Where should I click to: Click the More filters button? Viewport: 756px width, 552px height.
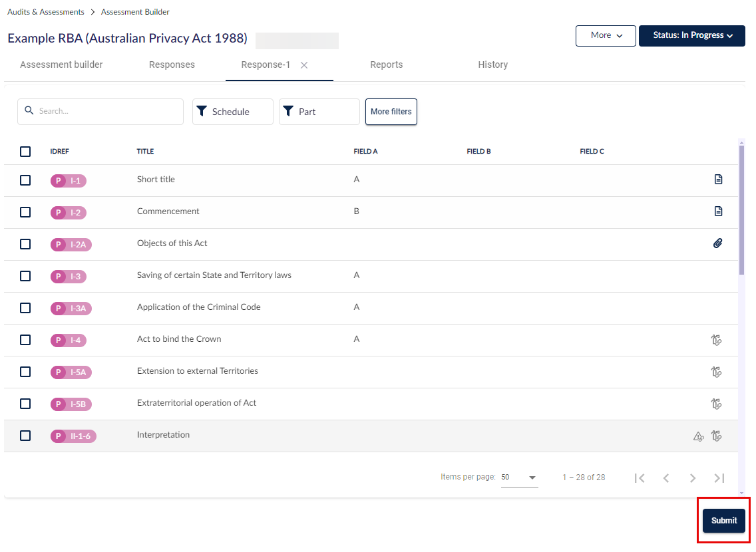pyautogui.click(x=391, y=112)
